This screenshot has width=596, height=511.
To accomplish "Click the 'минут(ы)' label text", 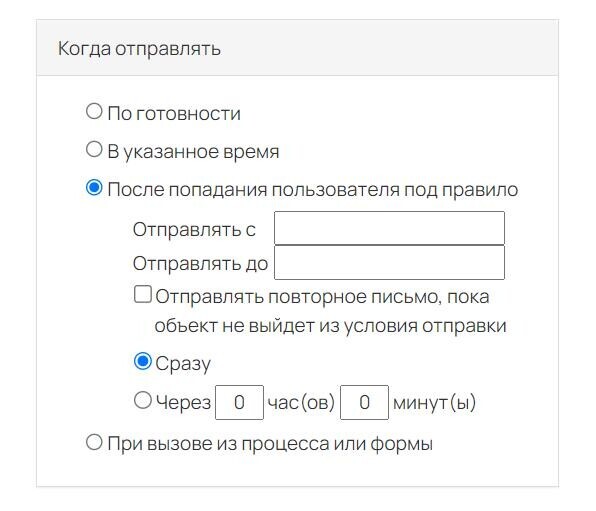I will pos(434,403).
